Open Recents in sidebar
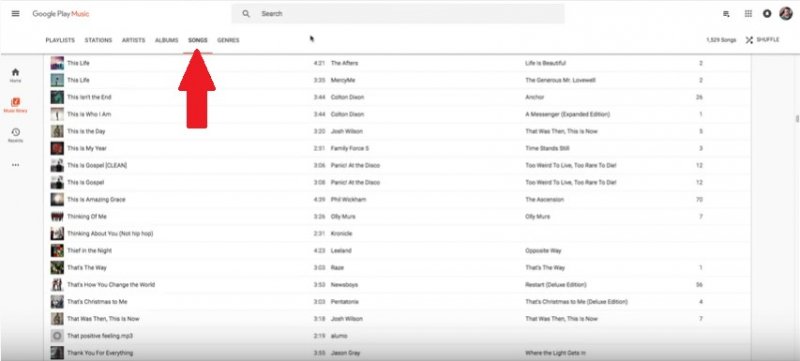Screen dimensions: 800x361 [x=15, y=135]
